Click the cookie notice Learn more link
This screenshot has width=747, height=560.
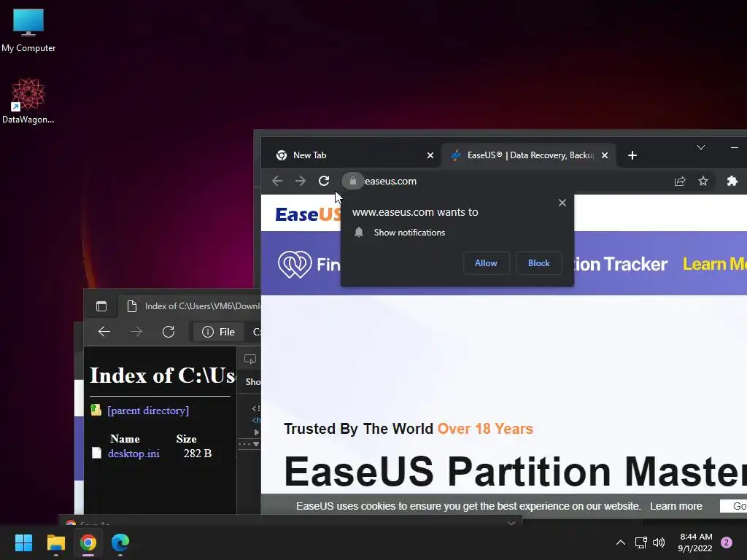(x=676, y=506)
